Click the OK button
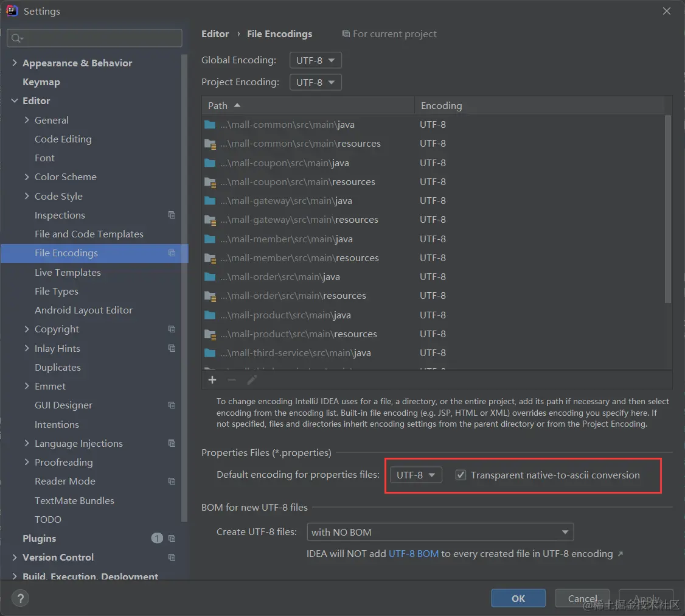The height and width of the screenshot is (616, 685). point(518,598)
